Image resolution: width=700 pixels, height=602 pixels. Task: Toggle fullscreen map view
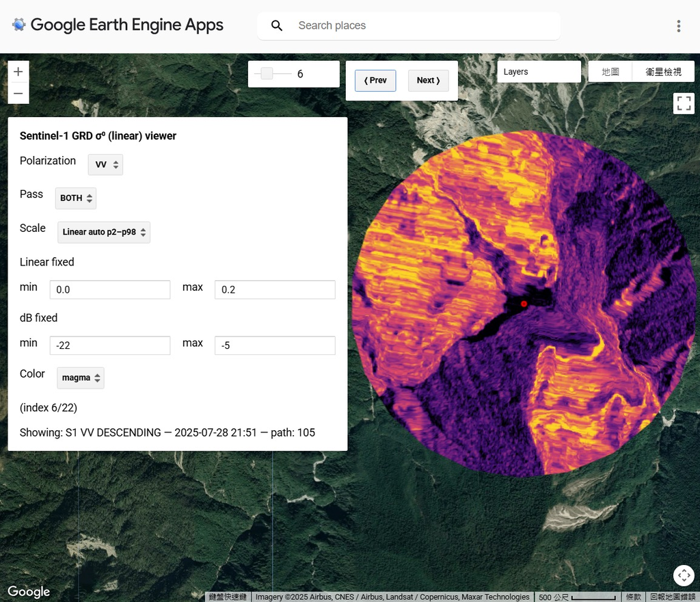pyautogui.click(x=684, y=103)
